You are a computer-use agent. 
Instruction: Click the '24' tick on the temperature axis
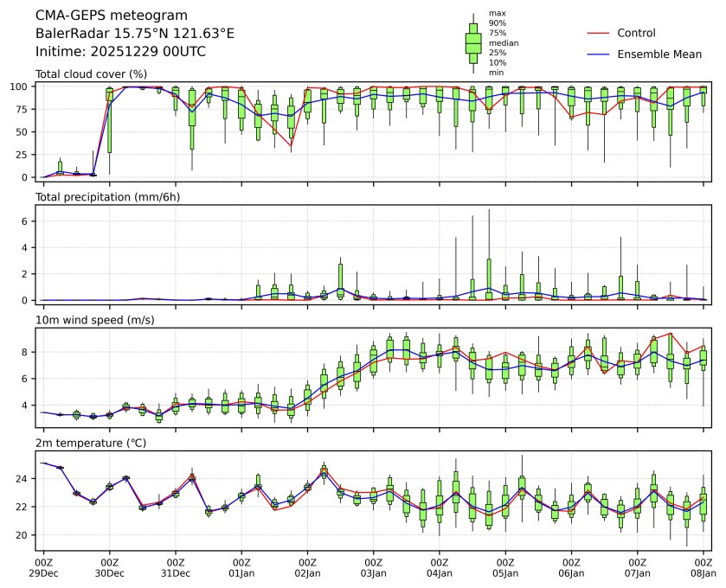[x=24, y=478]
